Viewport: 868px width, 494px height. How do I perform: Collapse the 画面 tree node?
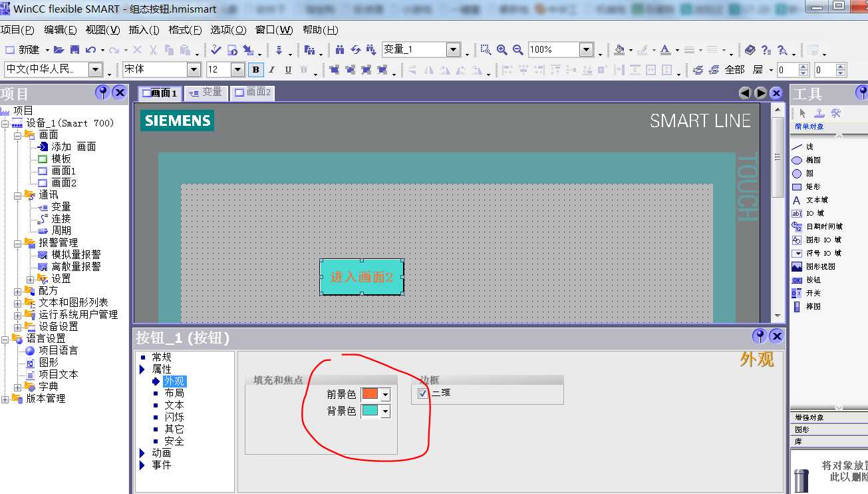pos(17,134)
